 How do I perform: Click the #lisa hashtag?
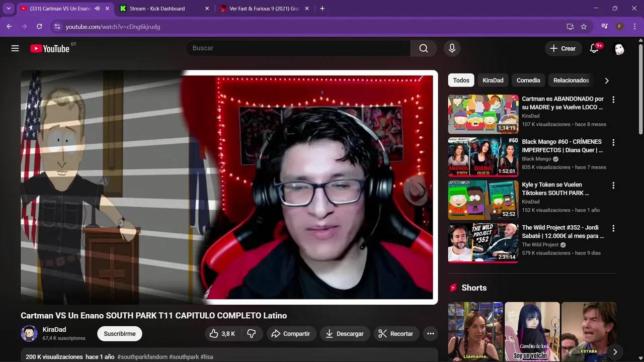point(207,357)
